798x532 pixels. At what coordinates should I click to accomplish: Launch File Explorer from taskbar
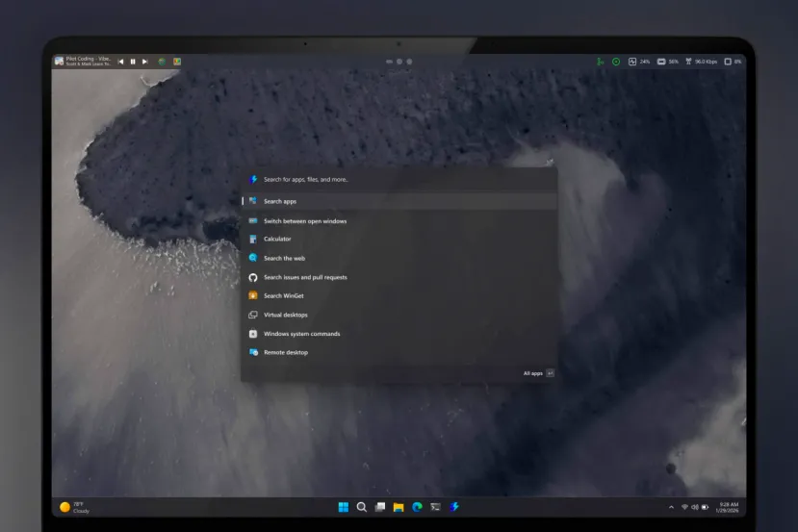399,507
